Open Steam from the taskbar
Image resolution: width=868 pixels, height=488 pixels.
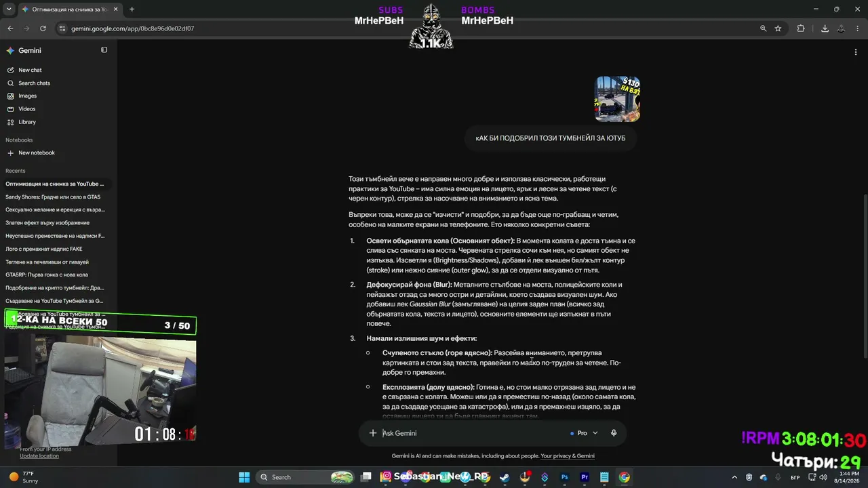tap(504, 477)
